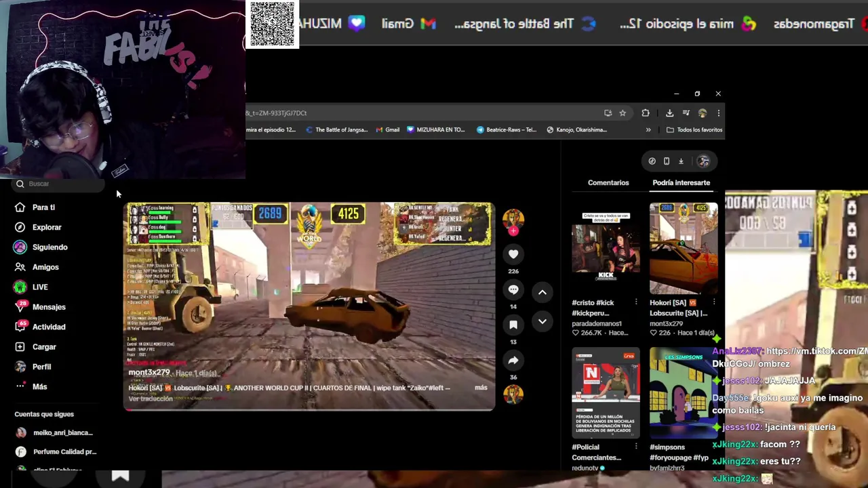Open paradademanos1 author link
This screenshot has height=488, width=868.
[x=597, y=323]
